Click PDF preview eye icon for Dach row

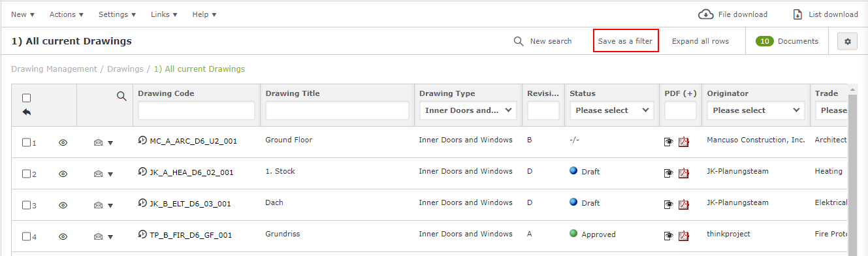point(669,204)
